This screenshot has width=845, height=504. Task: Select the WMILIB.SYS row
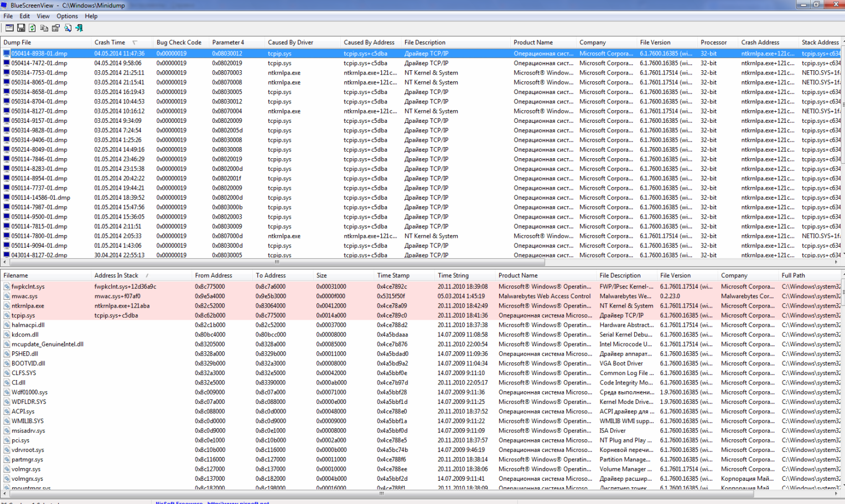pos(421,421)
